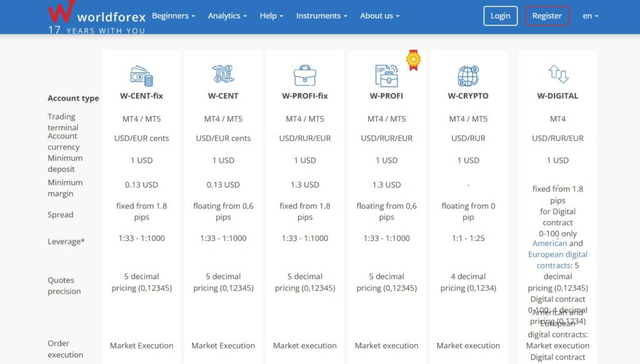Click W-CRYPTO spread floating from 0 pip
Screen dimensions: 640x364
(x=468, y=212)
